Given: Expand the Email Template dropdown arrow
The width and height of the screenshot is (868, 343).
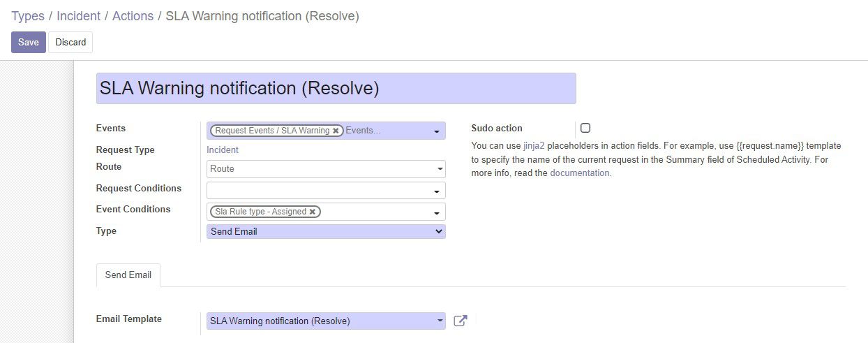Looking at the screenshot, I should (440, 321).
